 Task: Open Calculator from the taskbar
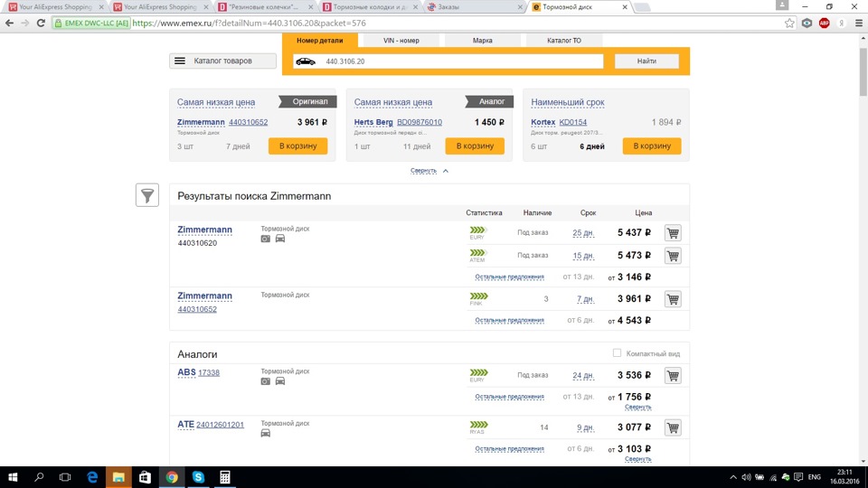click(225, 477)
